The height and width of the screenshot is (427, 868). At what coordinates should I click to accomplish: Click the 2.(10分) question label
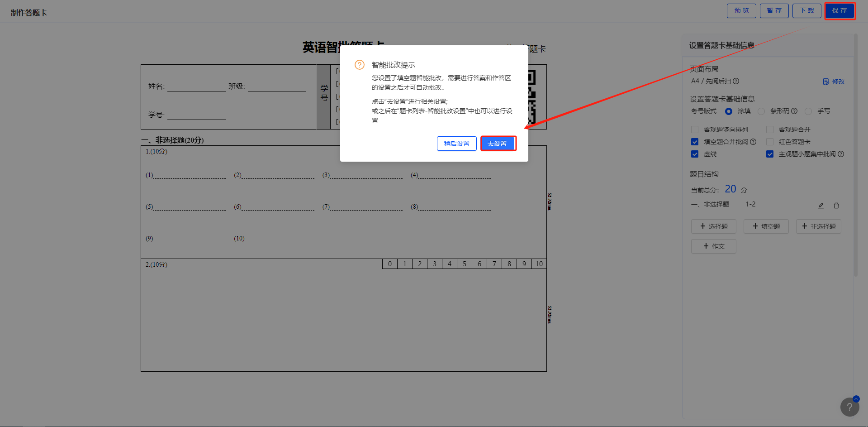(157, 264)
